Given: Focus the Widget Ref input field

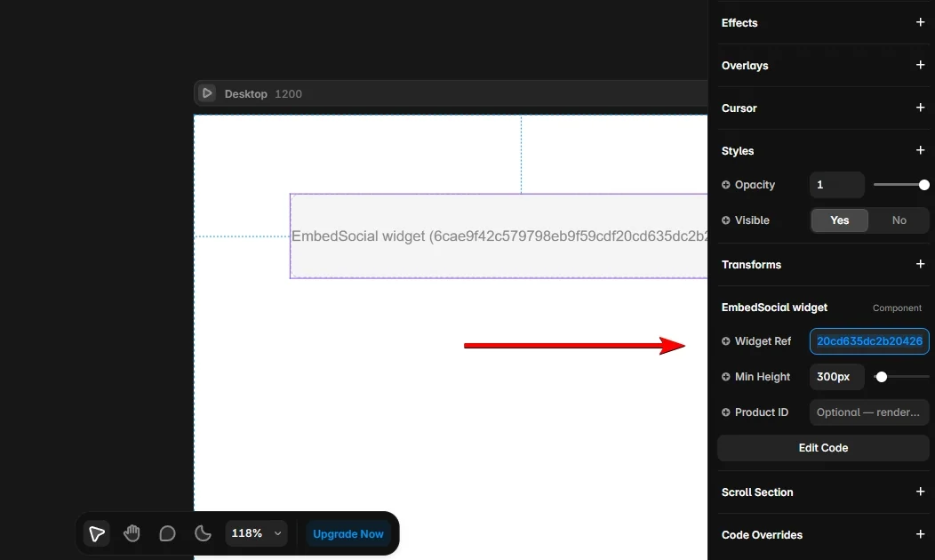Looking at the screenshot, I should (x=869, y=341).
